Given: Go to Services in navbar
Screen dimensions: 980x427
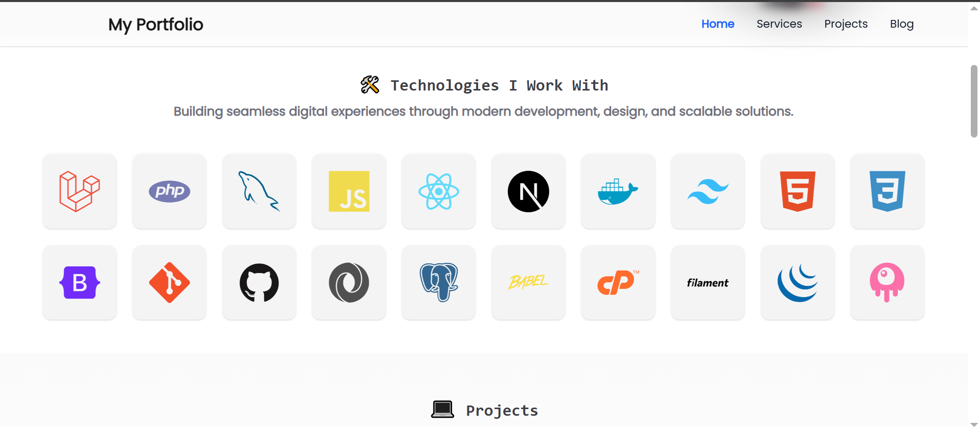Looking at the screenshot, I should [x=779, y=24].
